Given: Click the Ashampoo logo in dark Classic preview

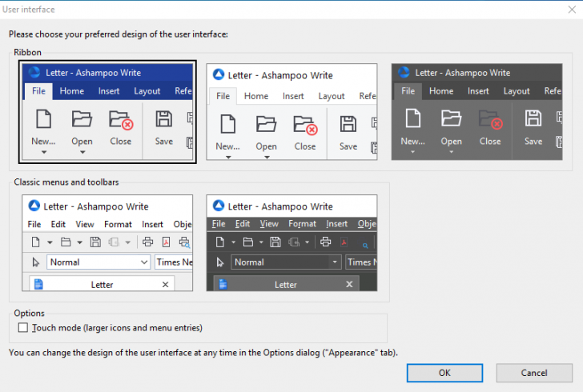Looking at the screenshot, I should [x=219, y=206].
